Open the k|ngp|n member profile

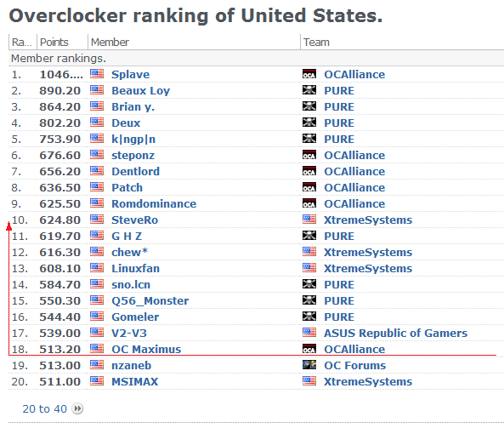click(x=133, y=139)
